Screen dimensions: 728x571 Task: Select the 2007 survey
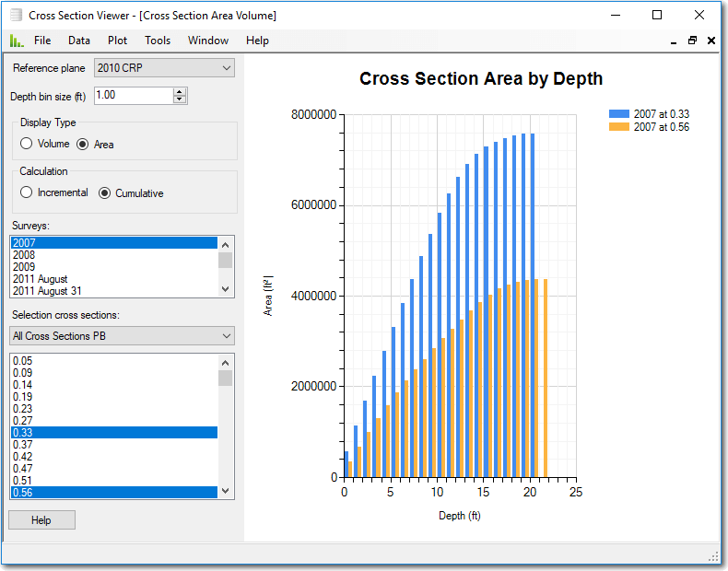click(114, 242)
